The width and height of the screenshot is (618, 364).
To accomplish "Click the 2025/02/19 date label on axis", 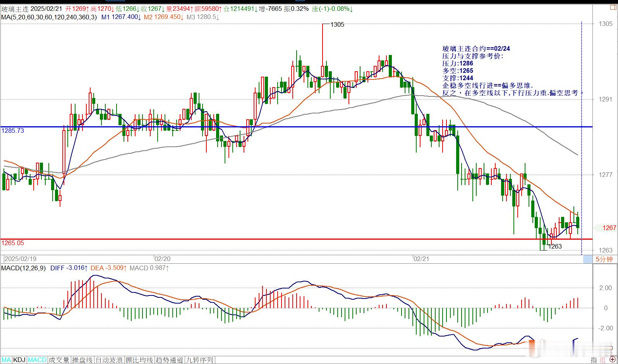I will tap(20, 259).
